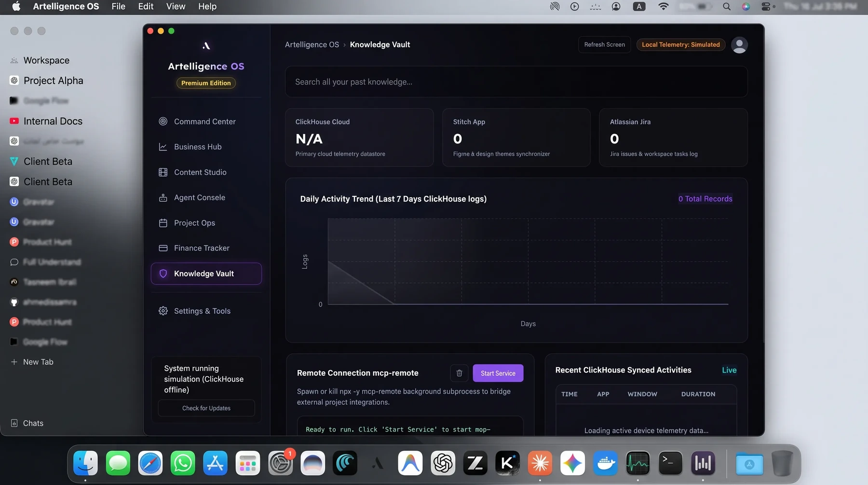
Task: Open the Help menu
Action: [x=207, y=6]
